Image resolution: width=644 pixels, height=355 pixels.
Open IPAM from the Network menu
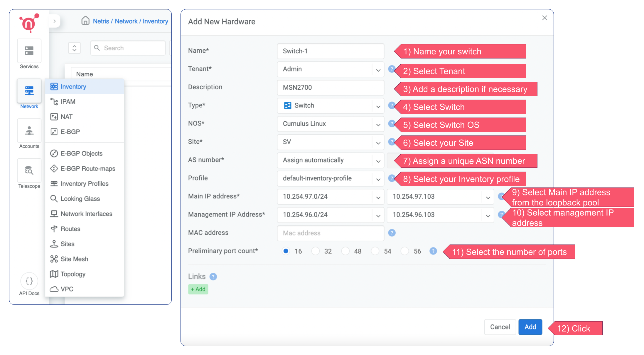coord(68,102)
